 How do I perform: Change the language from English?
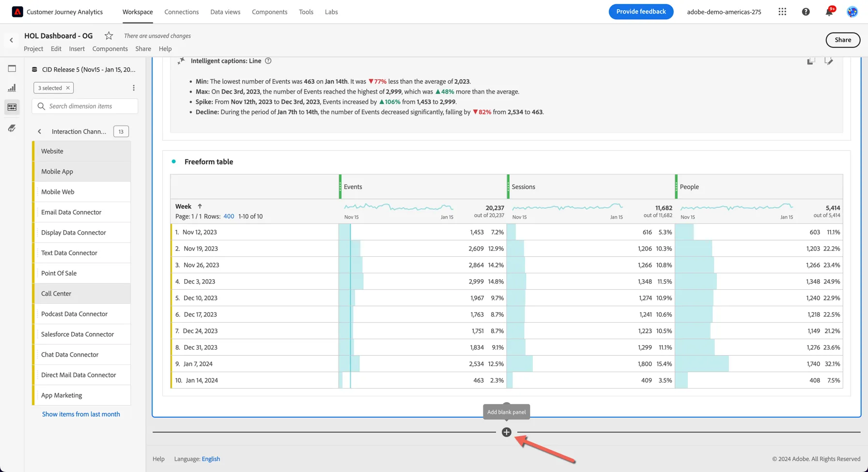211,459
